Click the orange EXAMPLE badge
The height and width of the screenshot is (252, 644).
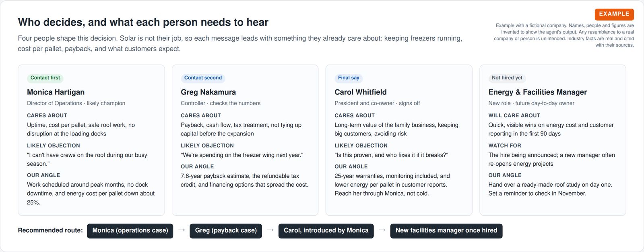(x=614, y=14)
